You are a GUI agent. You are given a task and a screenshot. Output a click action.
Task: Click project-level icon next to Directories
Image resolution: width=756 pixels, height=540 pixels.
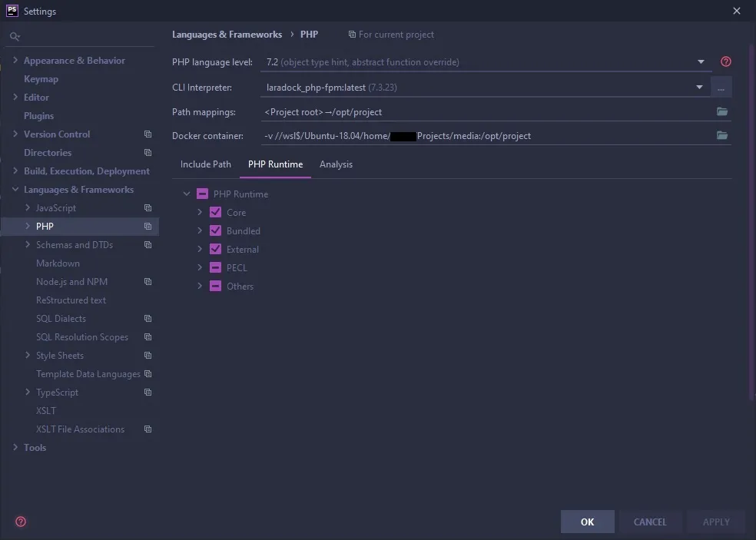click(x=148, y=152)
